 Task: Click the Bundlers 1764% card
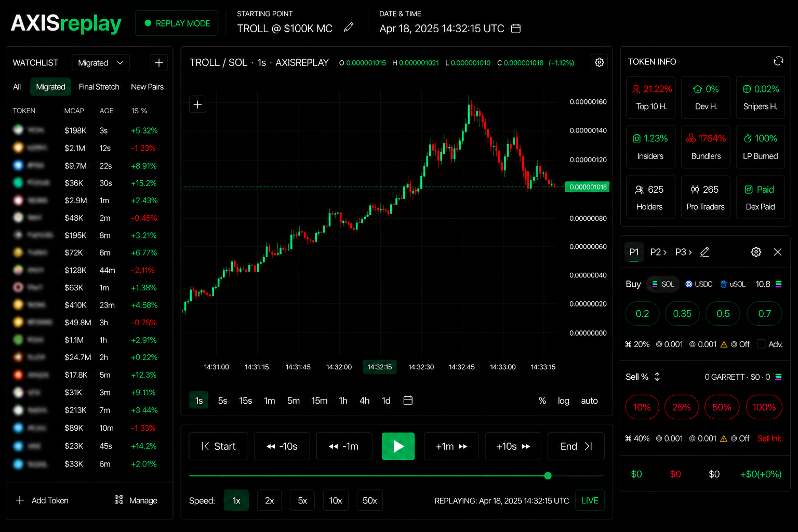point(706,147)
